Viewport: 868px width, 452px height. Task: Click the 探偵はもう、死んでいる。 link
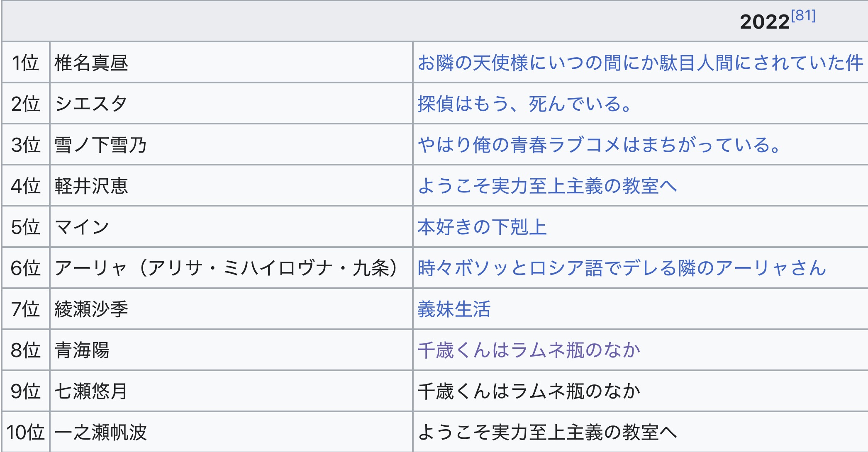tap(524, 104)
